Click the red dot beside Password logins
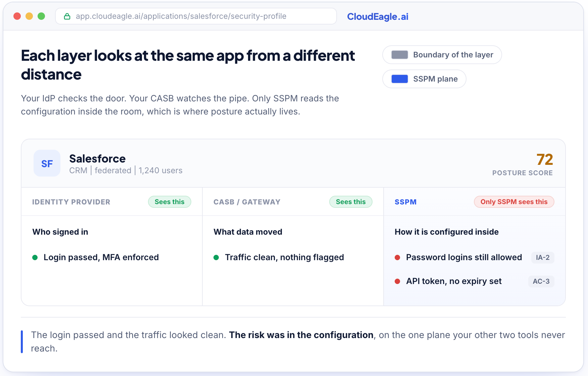 pyautogui.click(x=397, y=257)
